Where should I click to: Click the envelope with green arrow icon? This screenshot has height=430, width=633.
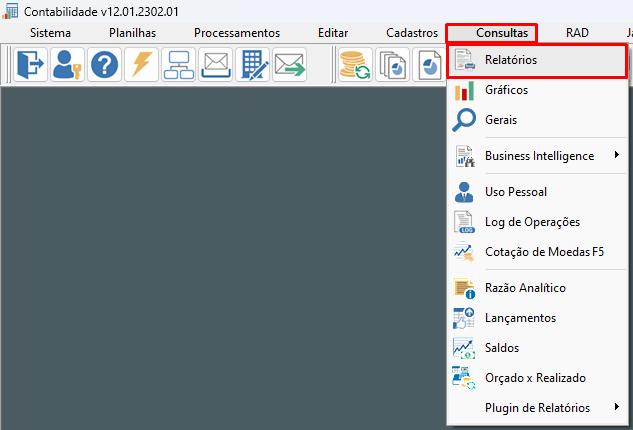pos(289,65)
